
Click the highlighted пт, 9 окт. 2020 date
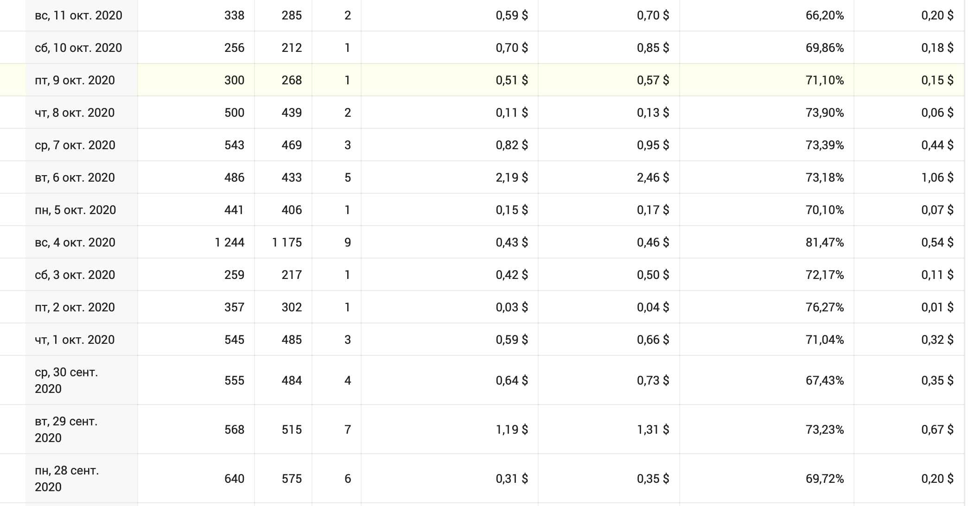[x=75, y=80]
